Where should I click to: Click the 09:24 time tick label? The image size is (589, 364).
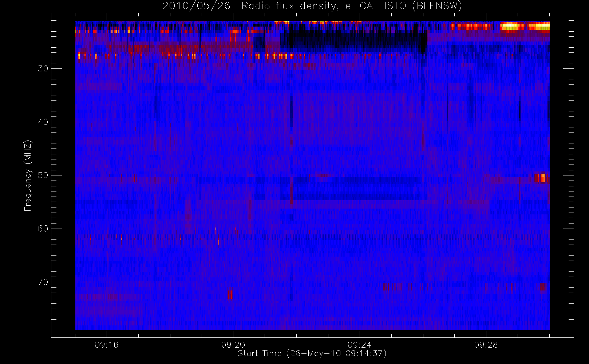click(359, 345)
